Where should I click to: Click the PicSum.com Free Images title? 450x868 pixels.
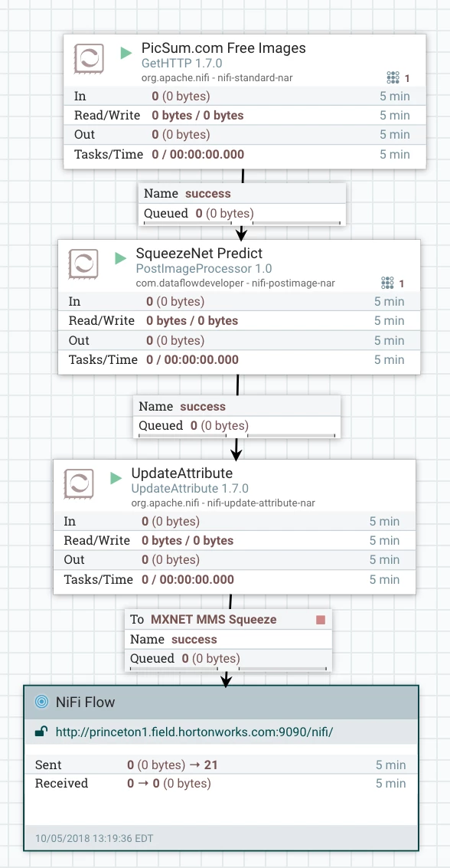point(223,48)
